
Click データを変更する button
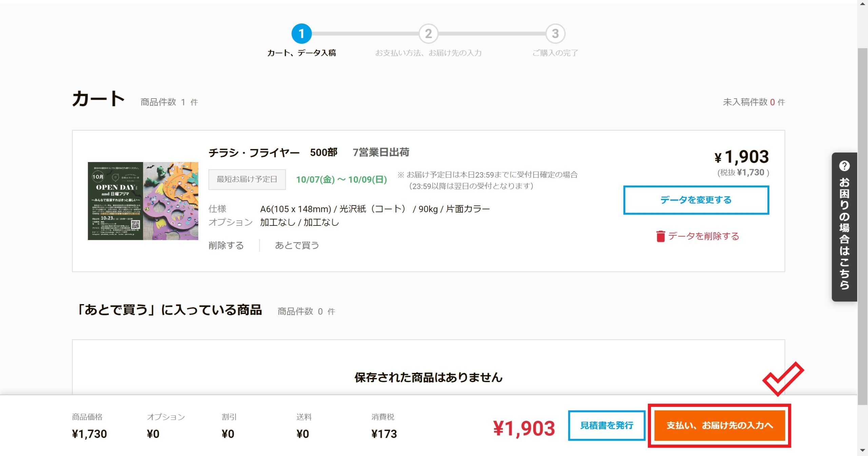tap(696, 200)
